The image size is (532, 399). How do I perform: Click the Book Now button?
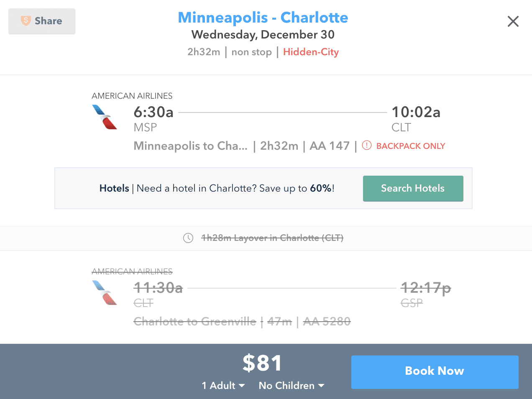(x=435, y=371)
